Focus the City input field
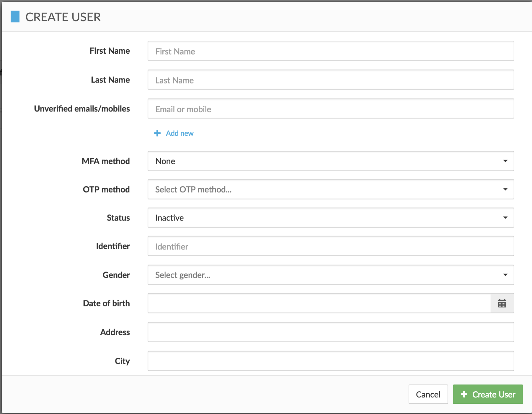Viewport: 532px width, 414px height. [x=331, y=361]
